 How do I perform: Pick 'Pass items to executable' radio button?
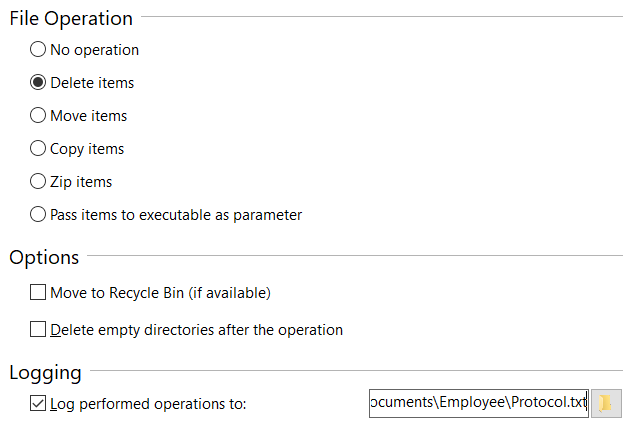point(38,214)
